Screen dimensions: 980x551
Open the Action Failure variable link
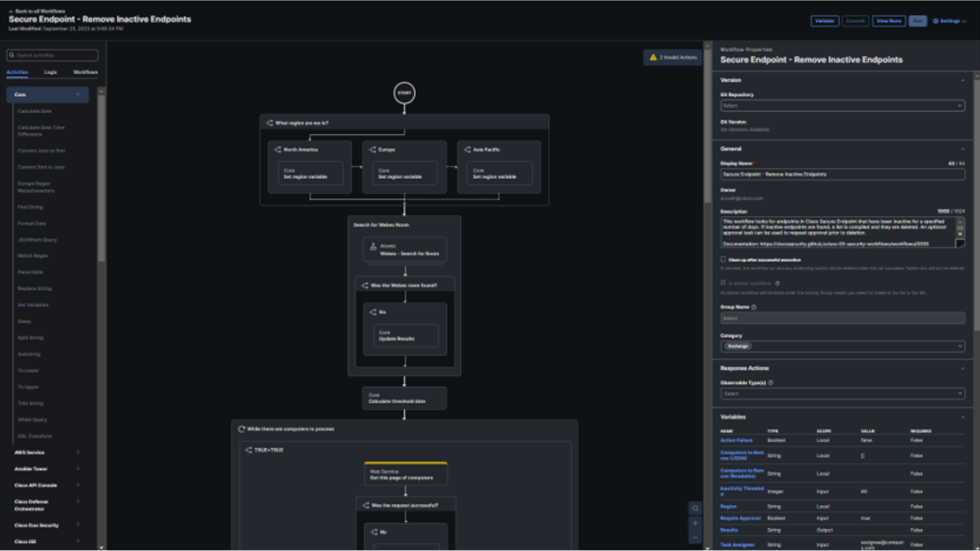(739, 440)
